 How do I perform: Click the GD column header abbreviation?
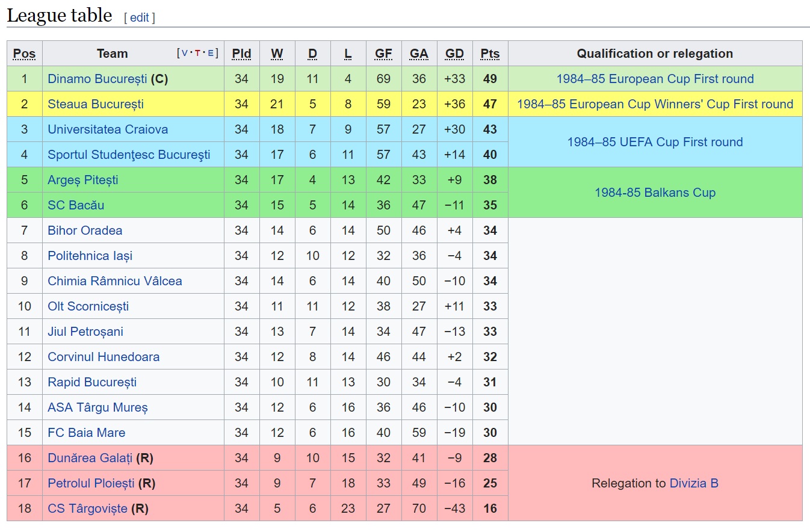[454, 54]
